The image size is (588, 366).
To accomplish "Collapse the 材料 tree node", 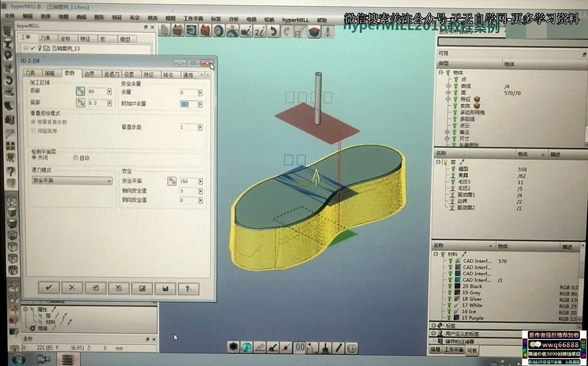I will (435, 254).
